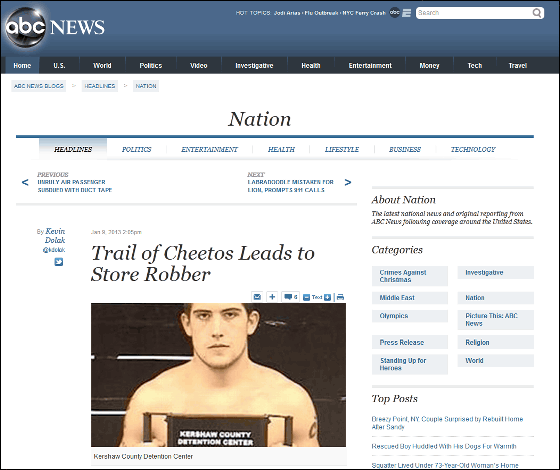The image size is (560, 470).
Task: Click the ABC News logo
Action: click(x=55, y=27)
